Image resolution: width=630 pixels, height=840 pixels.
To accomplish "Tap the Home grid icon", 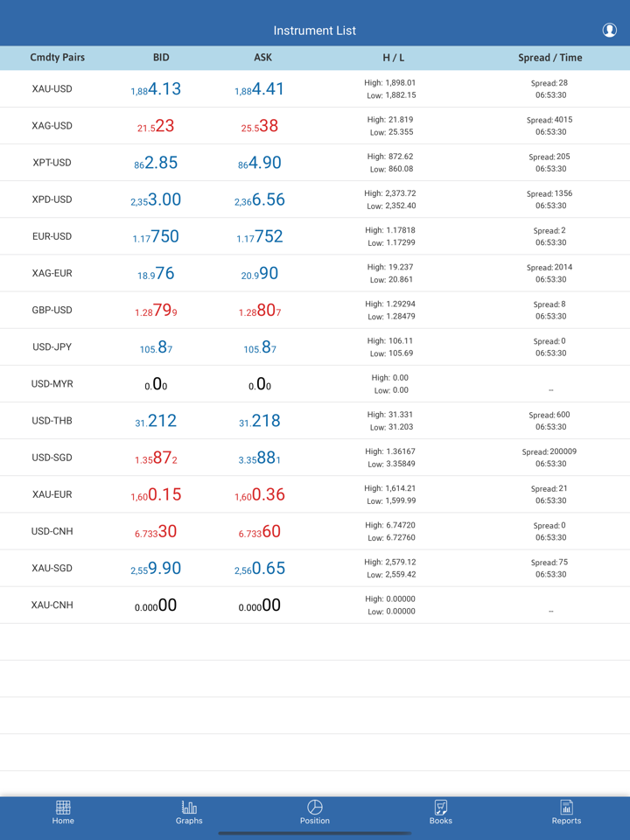I will (63, 808).
